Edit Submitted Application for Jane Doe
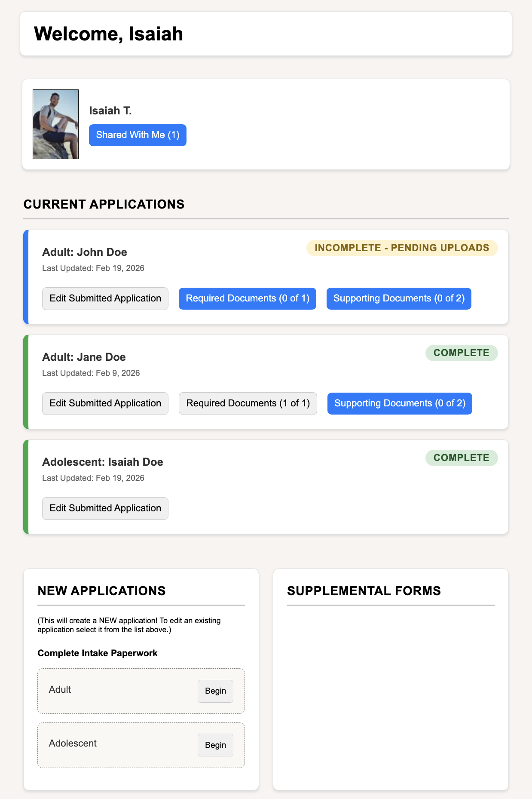The height and width of the screenshot is (799, 532). point(105,403)
